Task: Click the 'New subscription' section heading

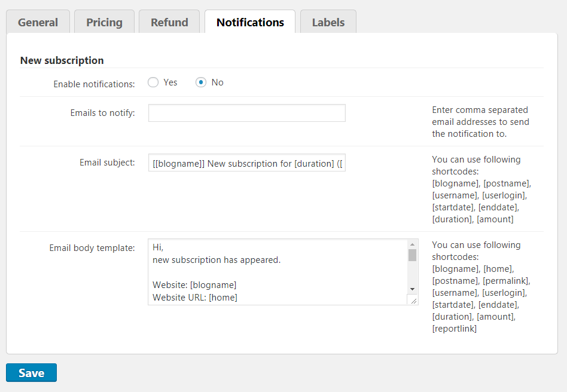Action: pos(62,60)
